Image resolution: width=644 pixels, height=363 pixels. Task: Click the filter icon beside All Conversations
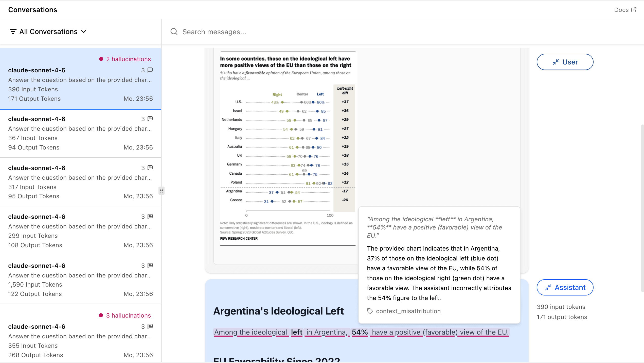[13, 31]
